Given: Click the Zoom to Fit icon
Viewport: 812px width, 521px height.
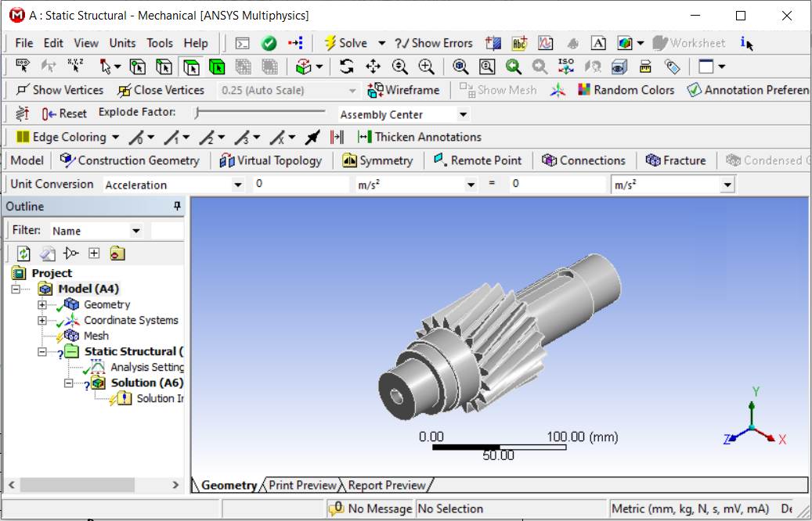Looking at the screenshot, I should tap(460, 66).
